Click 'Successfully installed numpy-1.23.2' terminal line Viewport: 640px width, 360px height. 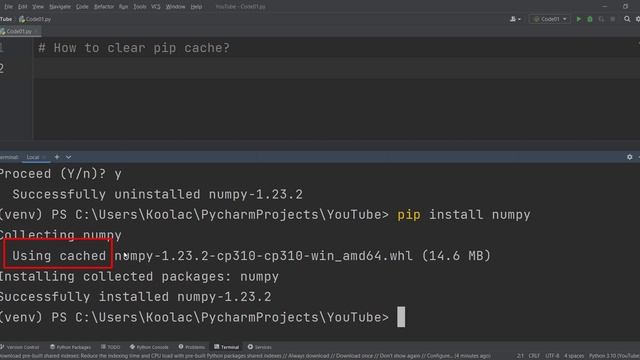(136, 297)
